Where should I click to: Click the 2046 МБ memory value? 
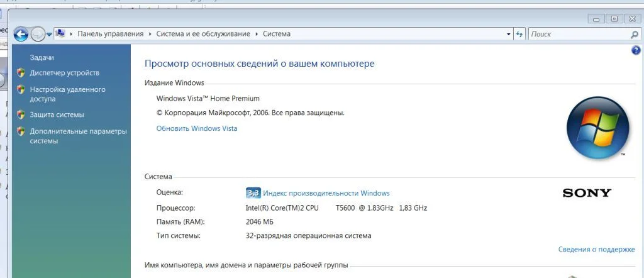259,222
